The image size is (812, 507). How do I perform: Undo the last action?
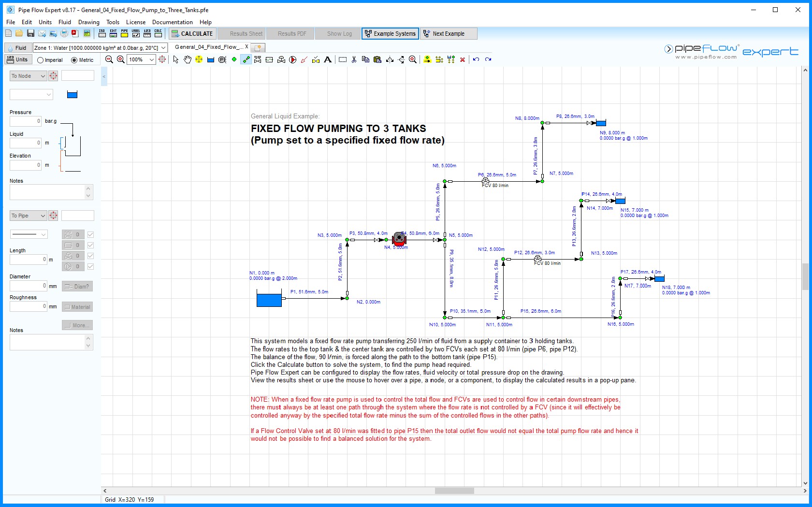click(x=476, y=59)
